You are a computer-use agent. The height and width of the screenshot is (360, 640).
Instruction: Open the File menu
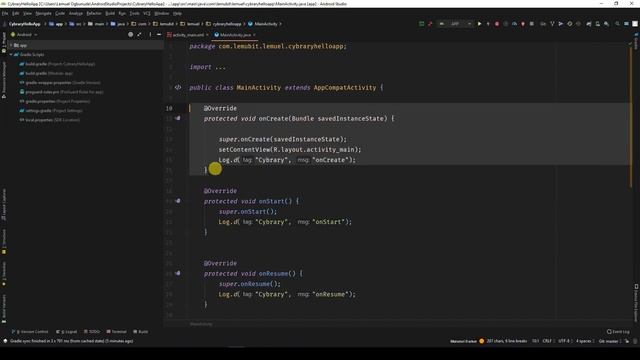pos(5,13)
